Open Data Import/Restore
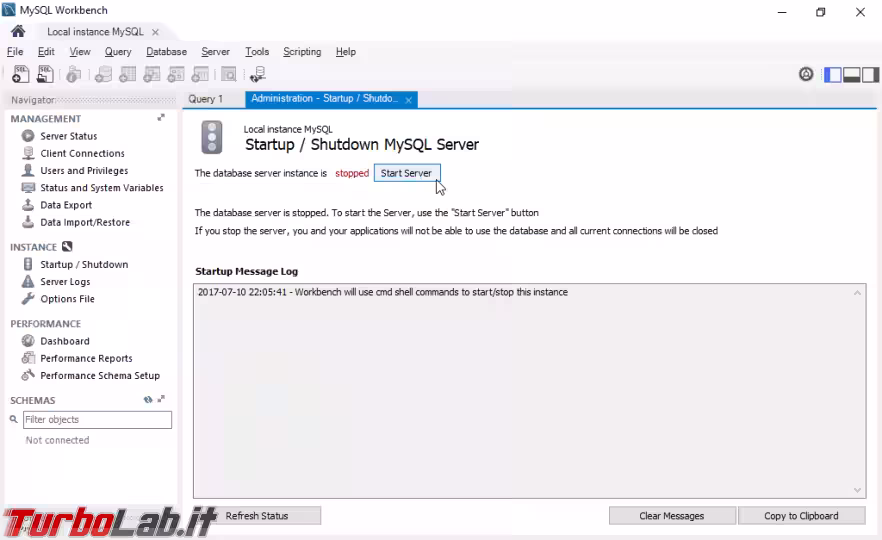The width and height of the screenshot is (882, 540). pos(85,222)
